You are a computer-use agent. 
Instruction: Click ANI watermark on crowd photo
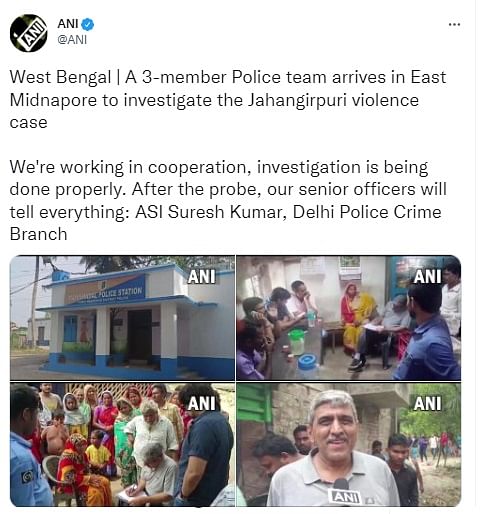201,404
